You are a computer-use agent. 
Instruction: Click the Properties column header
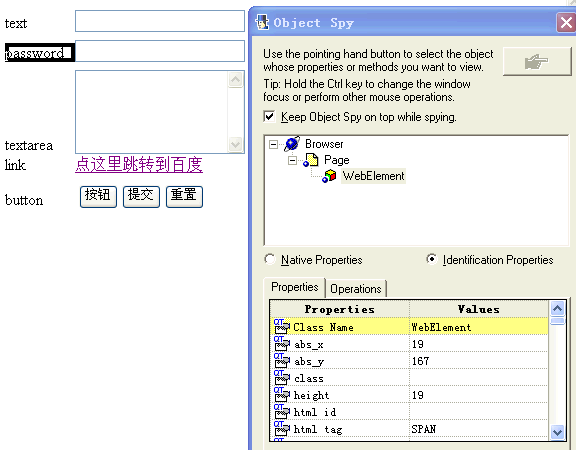point(340,309)
